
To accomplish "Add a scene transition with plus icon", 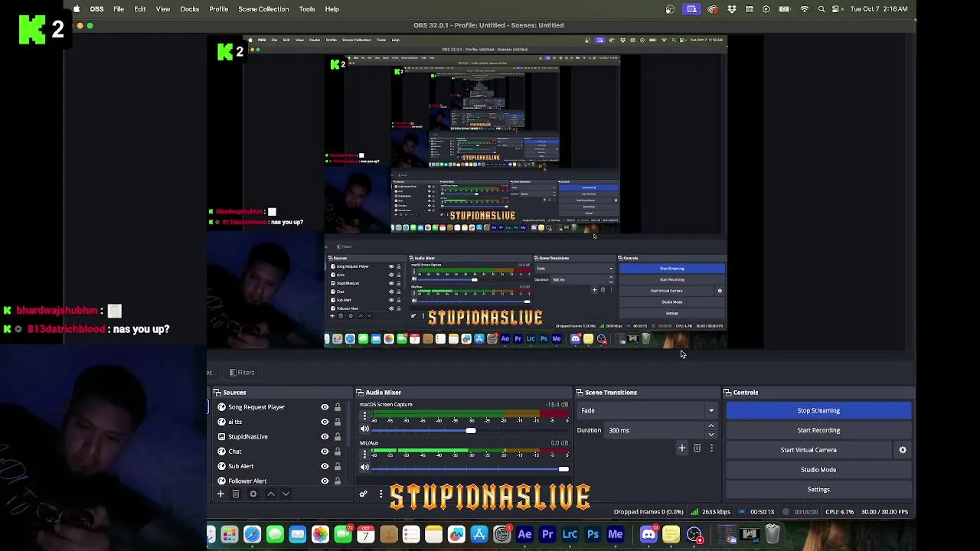I will [681, 448].
